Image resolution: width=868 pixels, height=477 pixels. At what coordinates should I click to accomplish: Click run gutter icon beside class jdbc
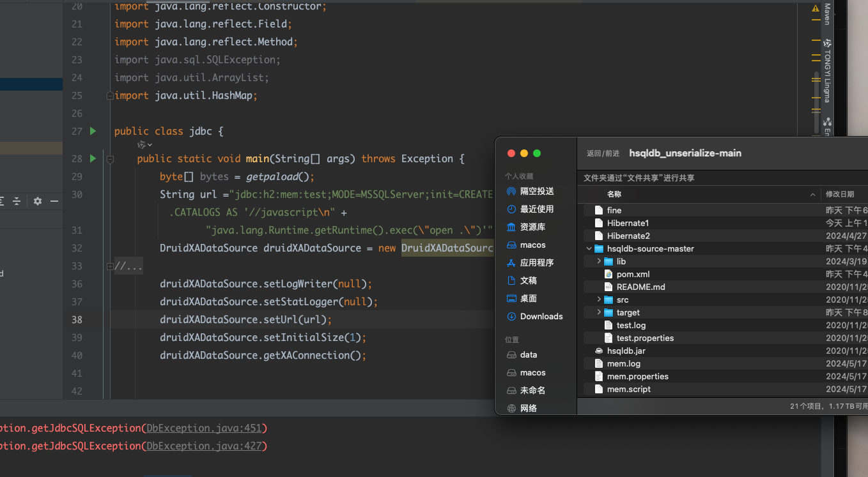[93, 131]
